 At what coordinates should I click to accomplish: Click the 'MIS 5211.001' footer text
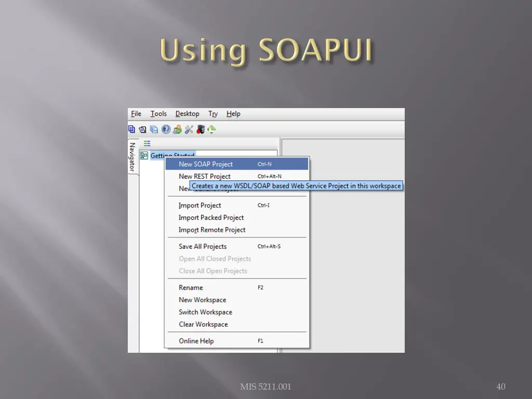(265, 387)
